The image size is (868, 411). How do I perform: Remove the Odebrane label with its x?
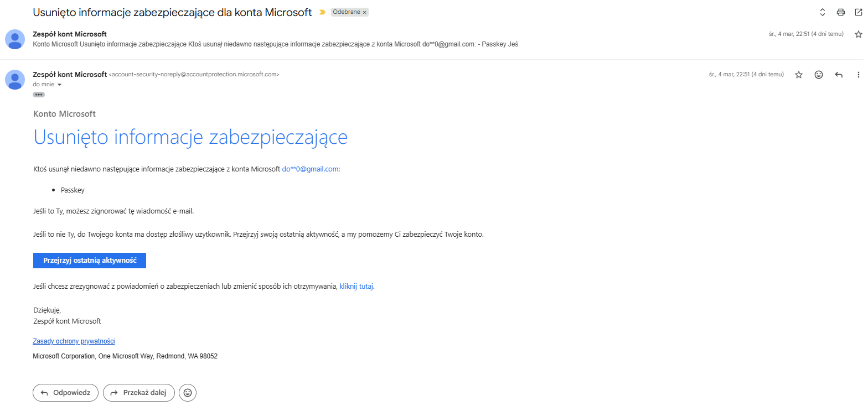pos(365,12)
